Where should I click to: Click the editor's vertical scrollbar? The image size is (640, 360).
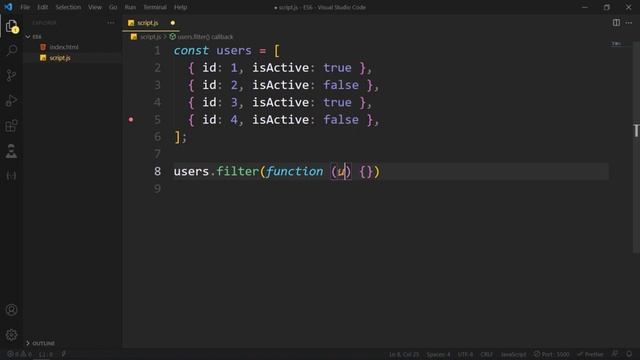point(636,147)
